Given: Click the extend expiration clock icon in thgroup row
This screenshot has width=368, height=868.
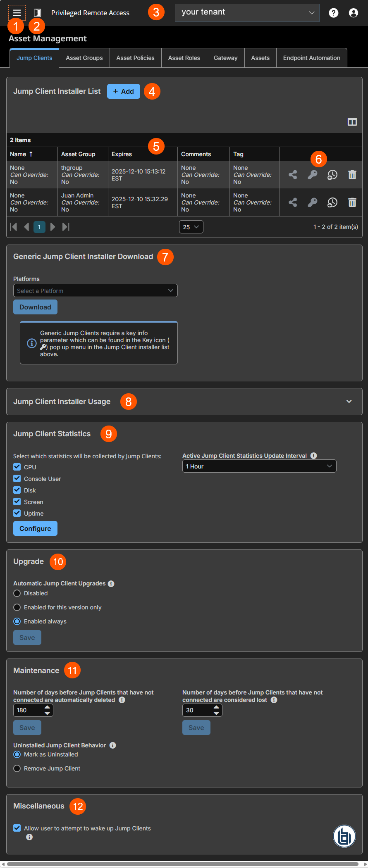Looking at the screenshot, I should pyautogui.click(x=332, y=175).
